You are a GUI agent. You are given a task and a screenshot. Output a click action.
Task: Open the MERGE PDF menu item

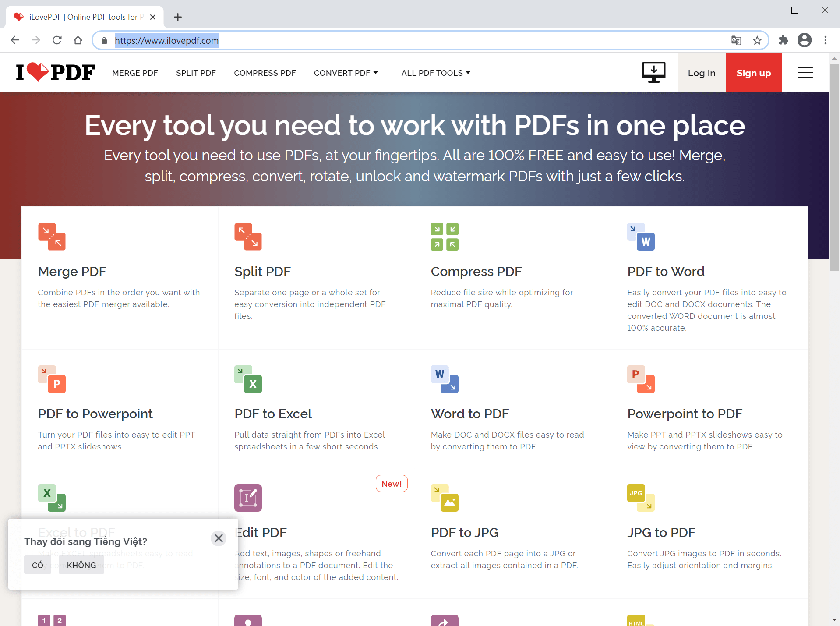(135, 73)
